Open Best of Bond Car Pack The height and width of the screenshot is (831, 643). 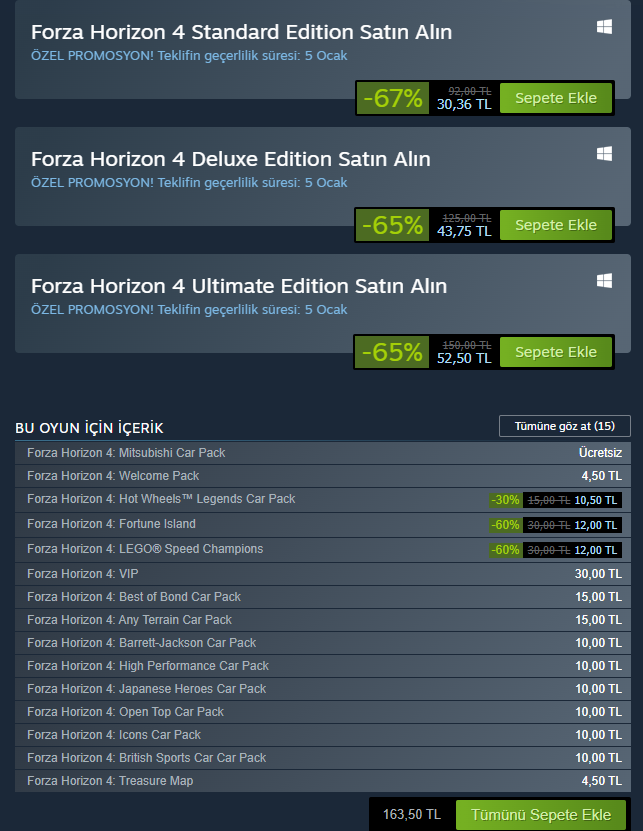pyautogui.click(x=134, y=597)
